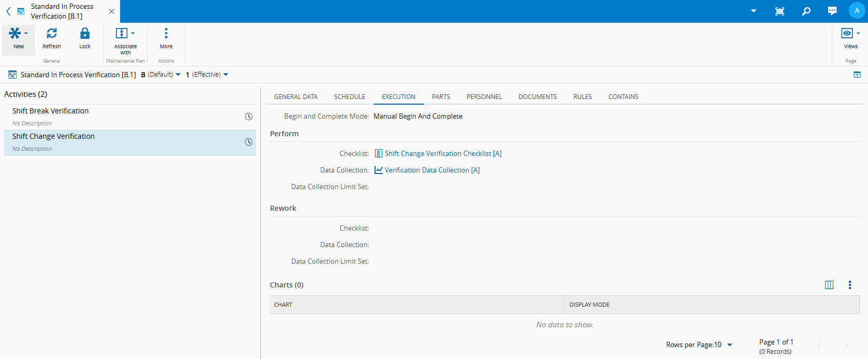The width and height of the screenshot is (868, 359).
Task: Click the search magnifier in top bar
Action: pyautogui.click(x=806, y=11)
